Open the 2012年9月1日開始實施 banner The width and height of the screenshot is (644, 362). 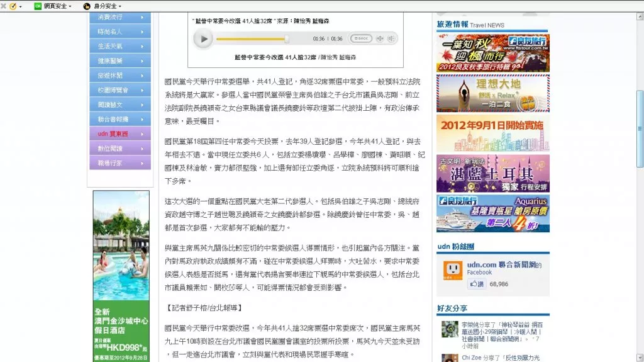click(x=493, y=133)
